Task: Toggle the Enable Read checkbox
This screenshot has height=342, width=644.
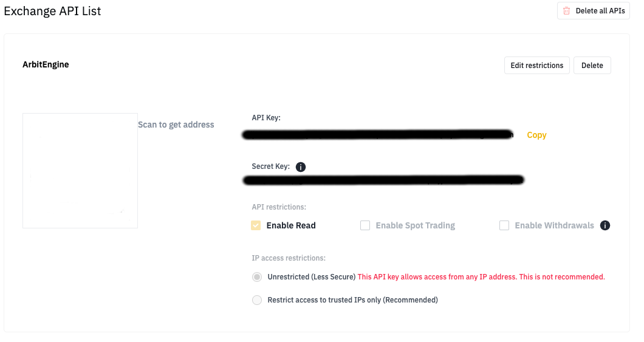Action: 256,225
